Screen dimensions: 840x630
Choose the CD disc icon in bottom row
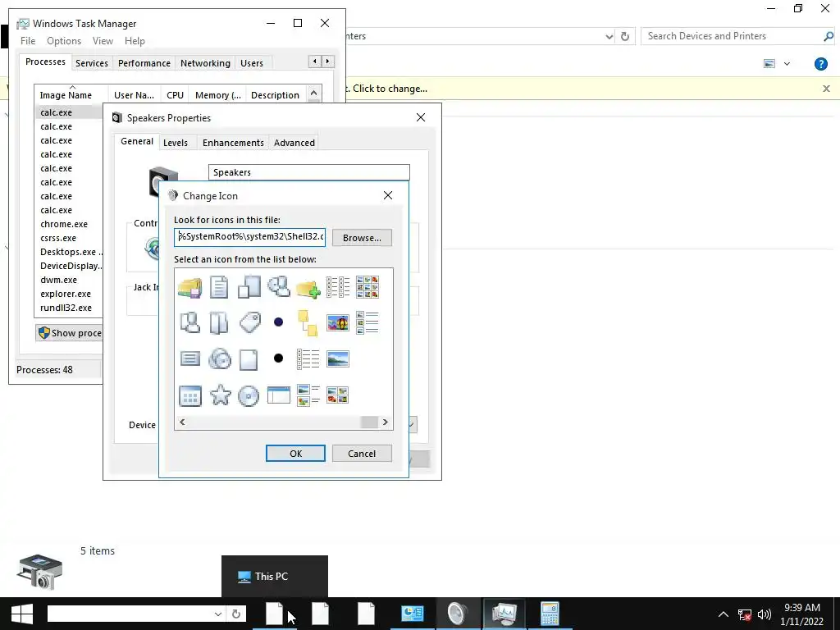(249, 396)
